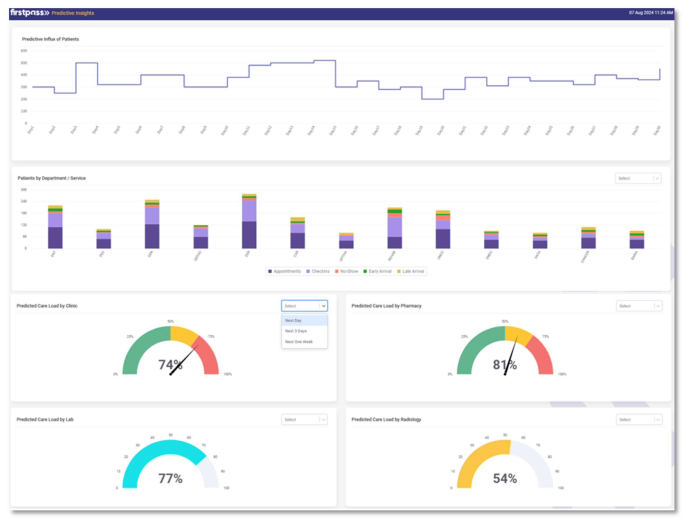Expand the Radiology care load Select dropdown
Screen dimensions: 687x525
click(x=638, y=420)
